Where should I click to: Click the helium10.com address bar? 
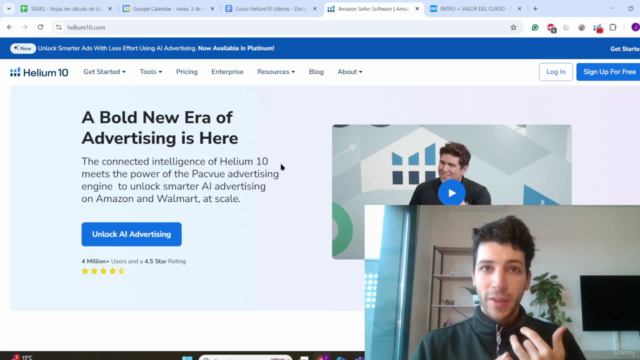click(x=286, y=27)
